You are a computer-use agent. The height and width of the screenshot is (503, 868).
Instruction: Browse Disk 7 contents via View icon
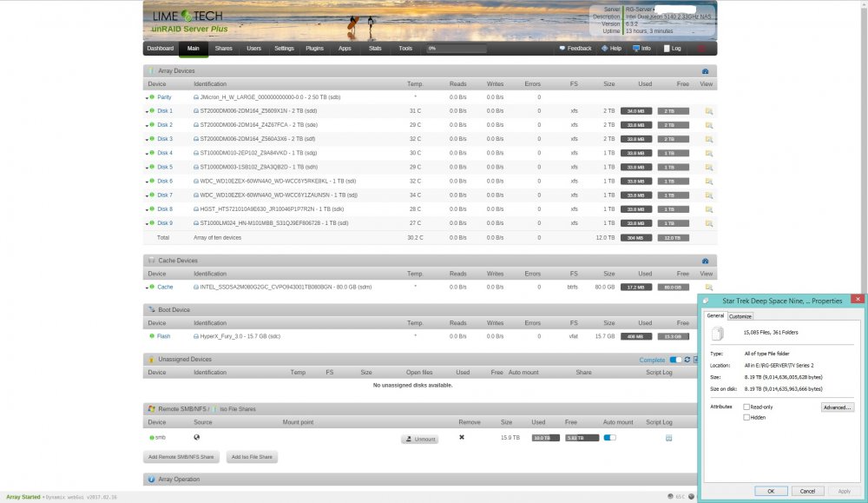708,195
